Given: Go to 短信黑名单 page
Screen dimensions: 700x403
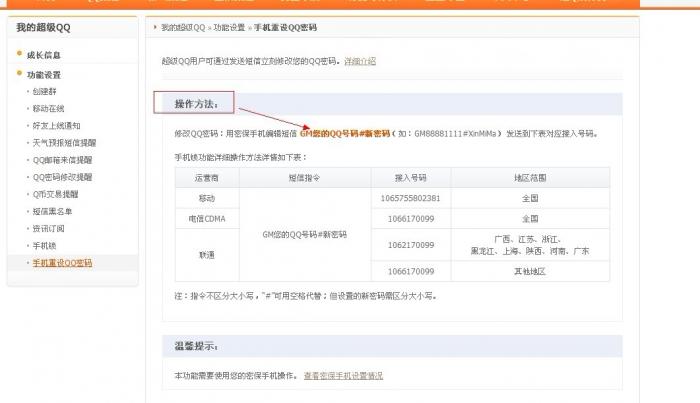Looking at the screenshot, I should [52, 212].
